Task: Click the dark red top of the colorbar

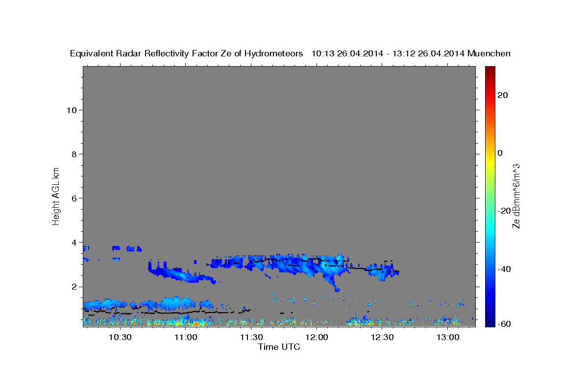Action: point(490,70)
